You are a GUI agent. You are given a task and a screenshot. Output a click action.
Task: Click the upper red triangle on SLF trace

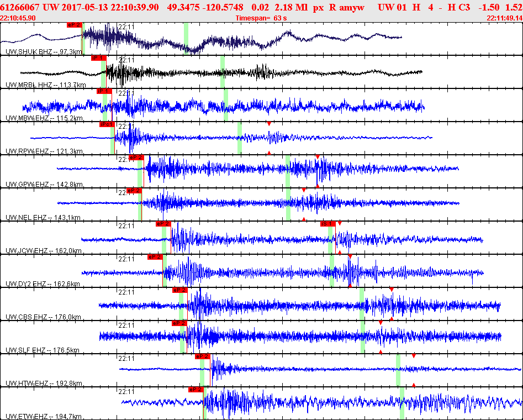coord(381,323)
